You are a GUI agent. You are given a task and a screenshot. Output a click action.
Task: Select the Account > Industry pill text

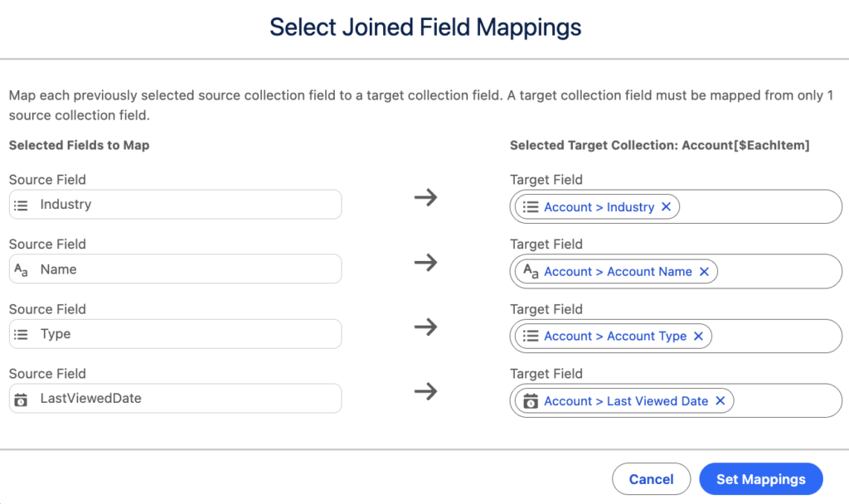599,206
